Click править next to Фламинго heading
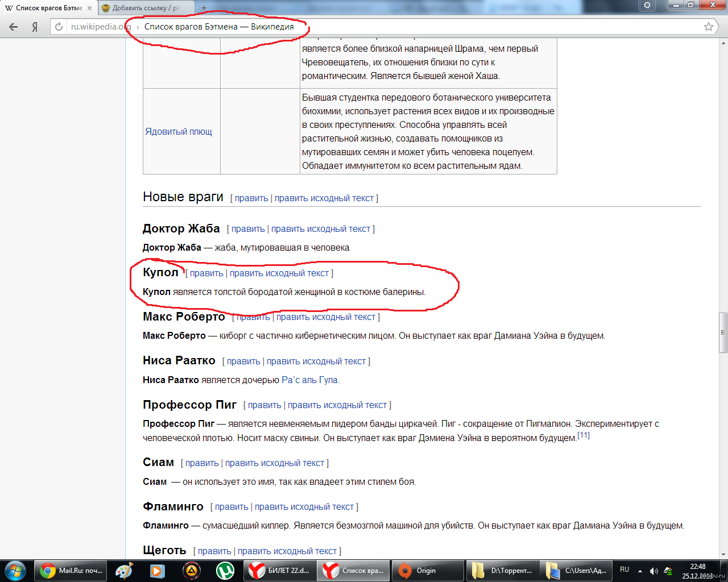This screenshot has width=728, height=582. [231, 506]
